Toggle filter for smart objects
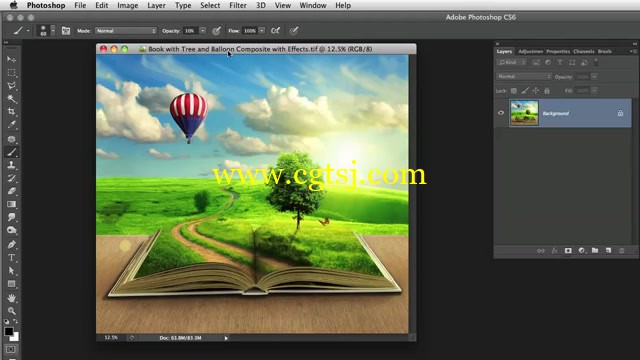This screenshot has height=360, width=640. tap(584, 62)
